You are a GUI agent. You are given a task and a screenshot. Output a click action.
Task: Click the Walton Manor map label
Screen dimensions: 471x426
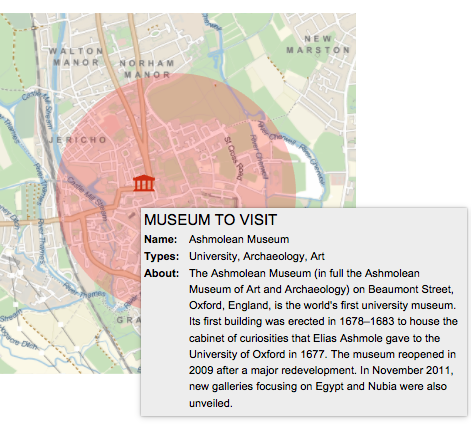pyautogui.click(x=76, y=57)
